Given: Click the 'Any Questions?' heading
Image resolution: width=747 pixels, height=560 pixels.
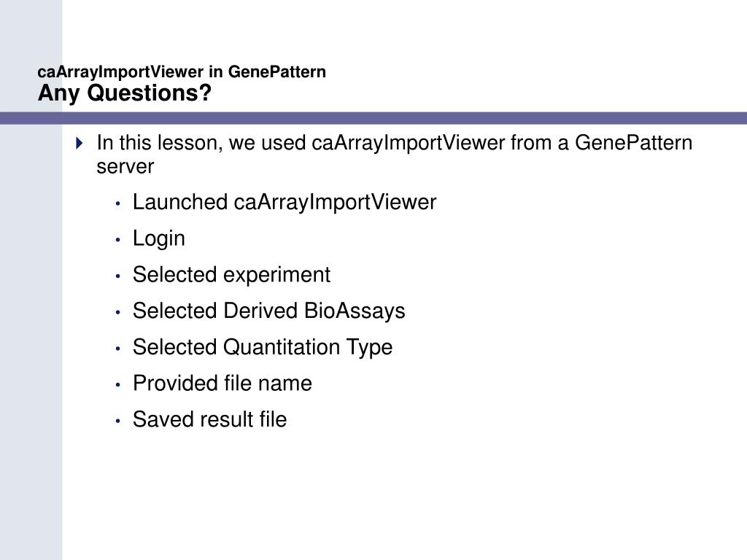Looking at the screenshot, I should 124,93.
